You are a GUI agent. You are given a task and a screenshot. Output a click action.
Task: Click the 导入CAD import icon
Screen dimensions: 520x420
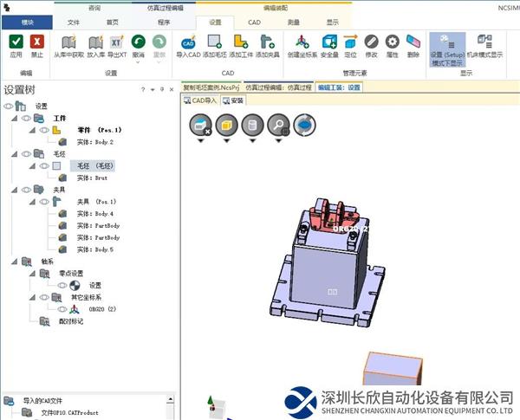188,42
